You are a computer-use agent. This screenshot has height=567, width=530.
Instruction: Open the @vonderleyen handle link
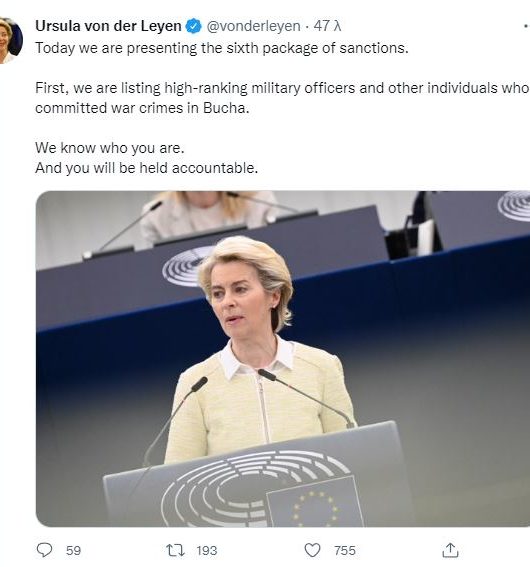253,26
